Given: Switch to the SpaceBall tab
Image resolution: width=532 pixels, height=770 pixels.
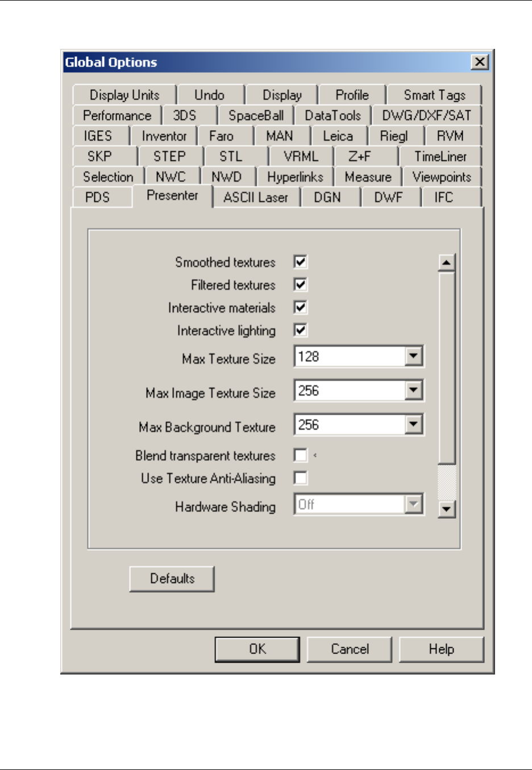Looking at the screenshot, I should click(x=256, y=115).
